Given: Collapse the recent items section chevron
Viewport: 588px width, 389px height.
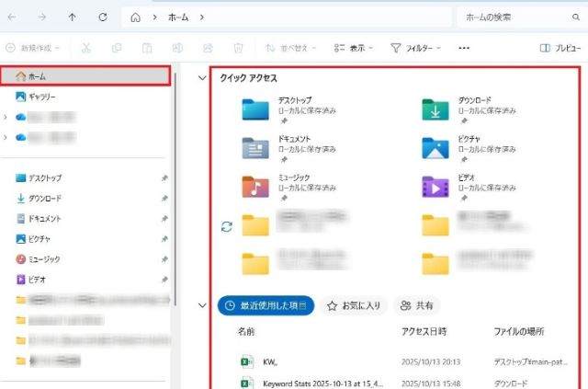Looking at the screenshot, I should click(x=203, y=305).
